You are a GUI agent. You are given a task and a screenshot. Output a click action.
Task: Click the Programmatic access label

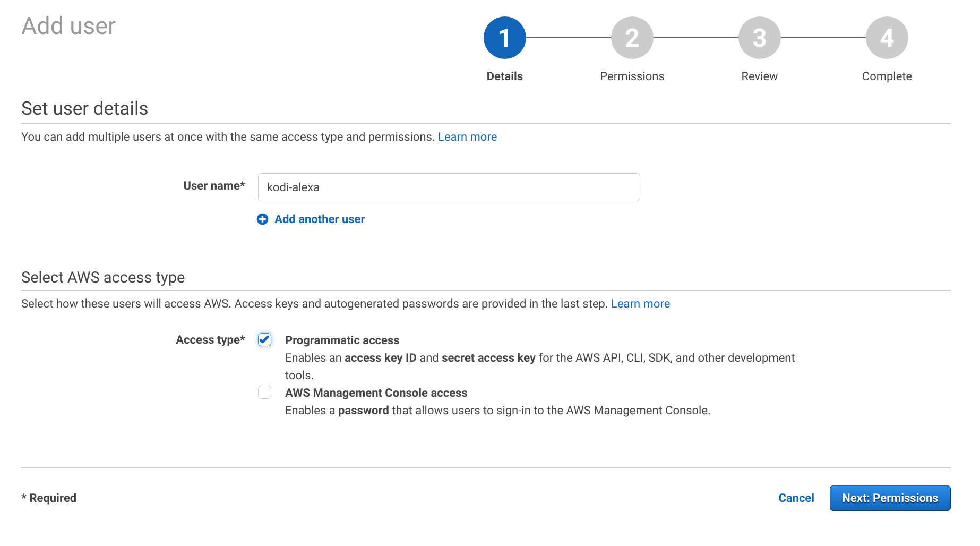pyautogui.click(x=342, y=340)
